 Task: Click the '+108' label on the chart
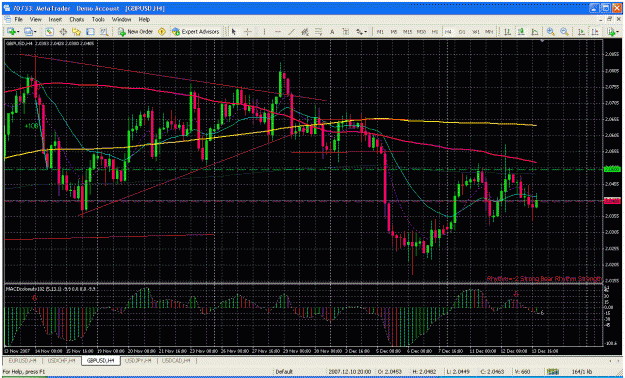tap(31, 126)
